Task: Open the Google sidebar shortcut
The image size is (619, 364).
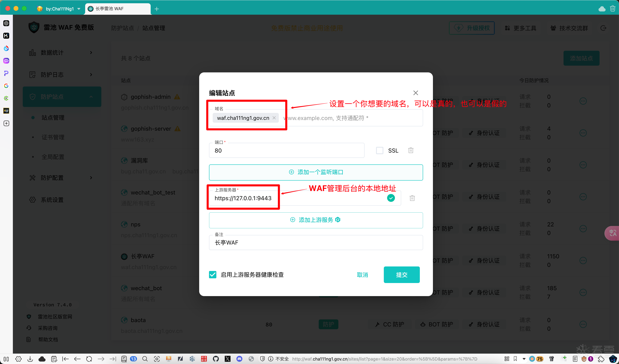Action: click(x=6, y=86)
